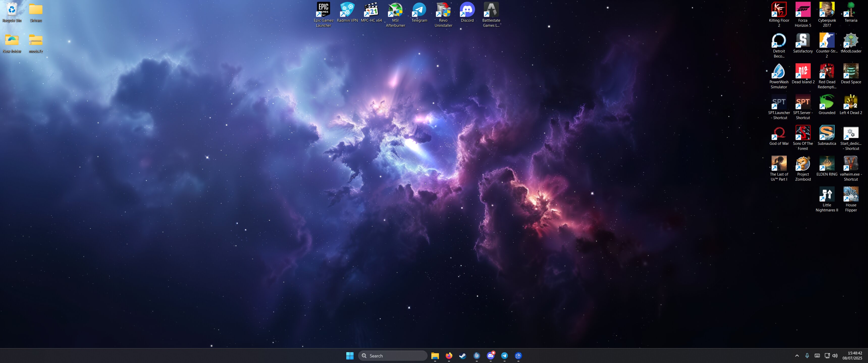Select the Detroit Become Human shortcut
Screen dimensions: 868x363
tap(779, 45)
